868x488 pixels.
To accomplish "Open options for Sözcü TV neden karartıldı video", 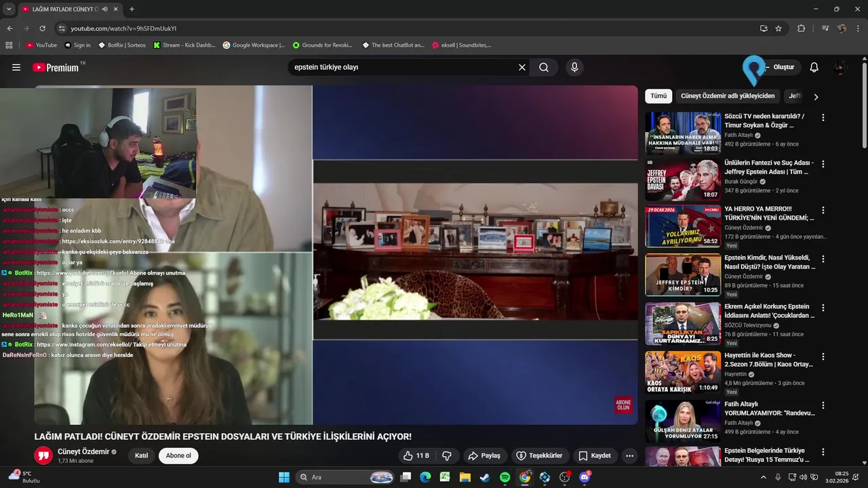I will (823, 117).
